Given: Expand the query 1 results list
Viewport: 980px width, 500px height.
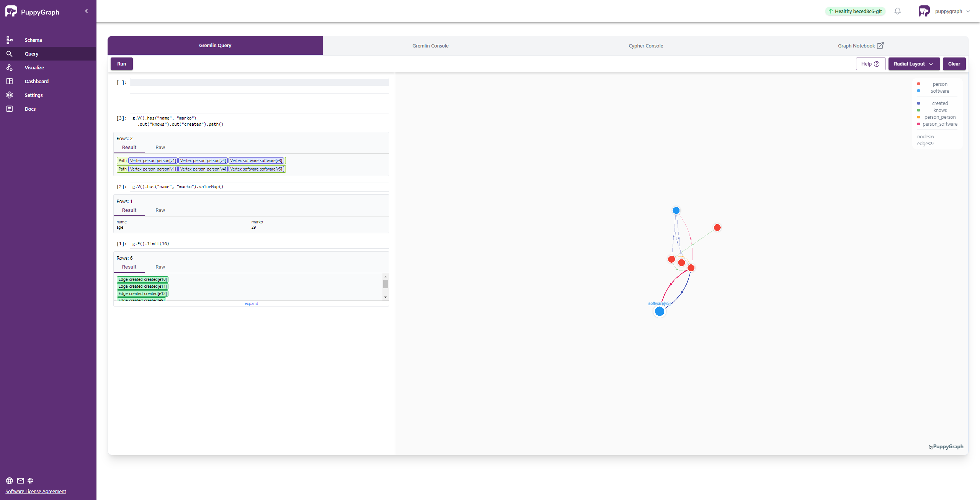Looking at the screenshot, I should [251, 303].
